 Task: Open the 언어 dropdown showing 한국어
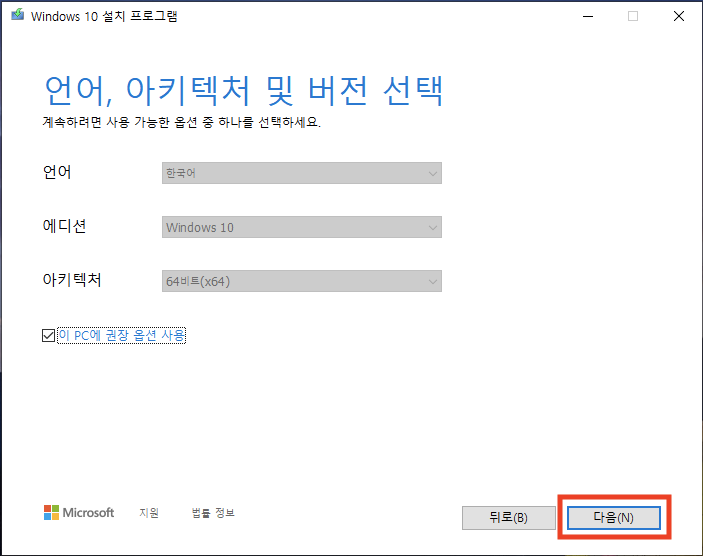click(302, 173)
